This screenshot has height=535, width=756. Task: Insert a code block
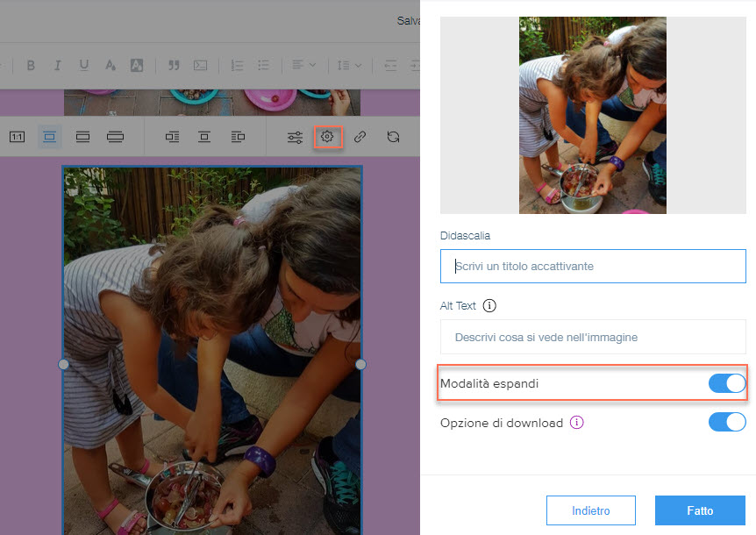coord(200,65)
